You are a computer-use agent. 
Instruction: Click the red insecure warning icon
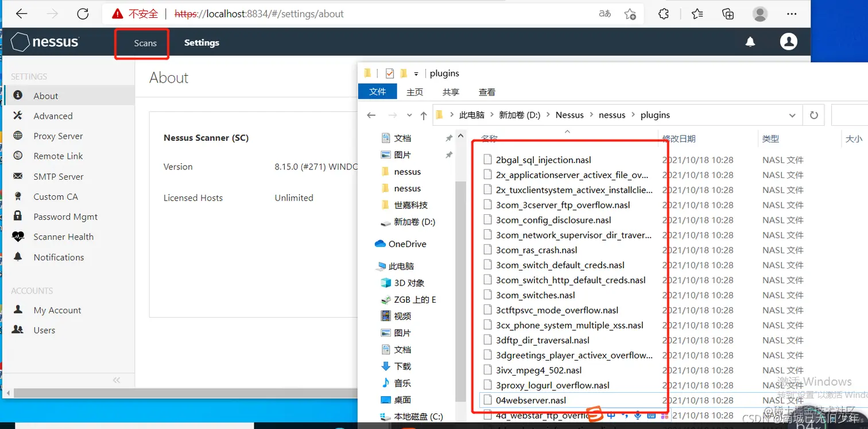coord(117,14)
